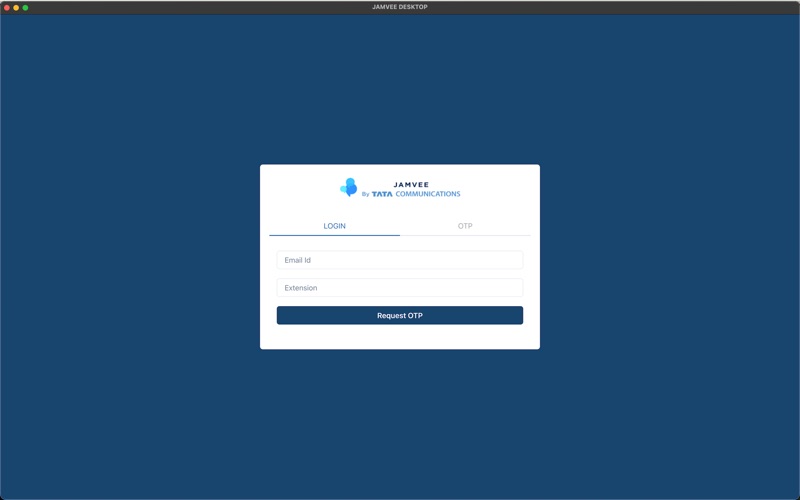The height and width of the screenshot is (500, 800).
Task: Click the TATA COMMUNICATIONS logo text
Action: coord(416,194)
